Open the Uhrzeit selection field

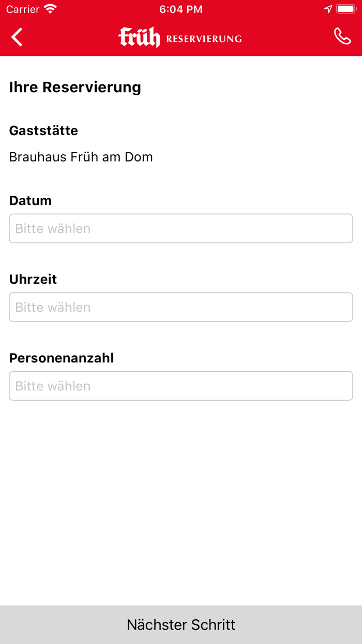(181, 307)
